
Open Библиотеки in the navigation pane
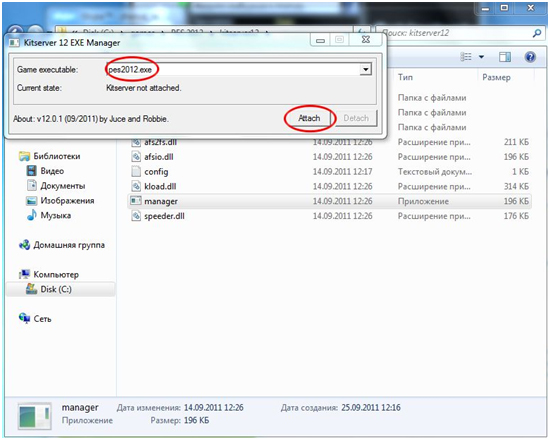(57, 156)
